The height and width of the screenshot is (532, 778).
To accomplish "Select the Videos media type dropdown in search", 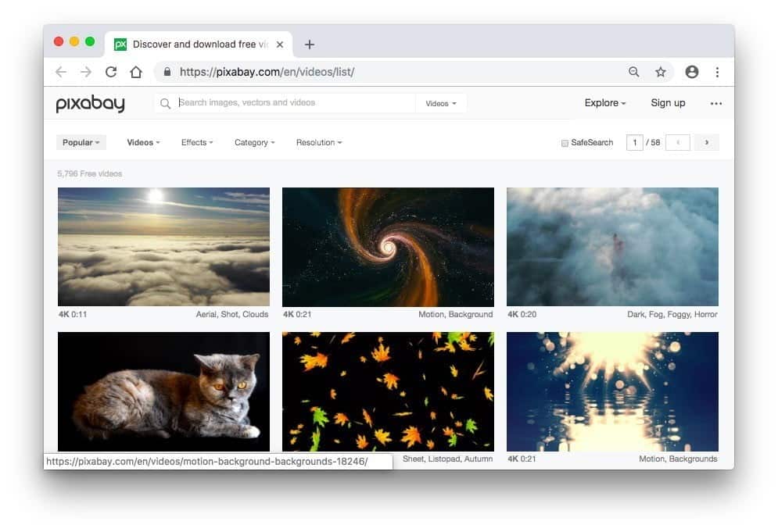I will coord(441,103).
